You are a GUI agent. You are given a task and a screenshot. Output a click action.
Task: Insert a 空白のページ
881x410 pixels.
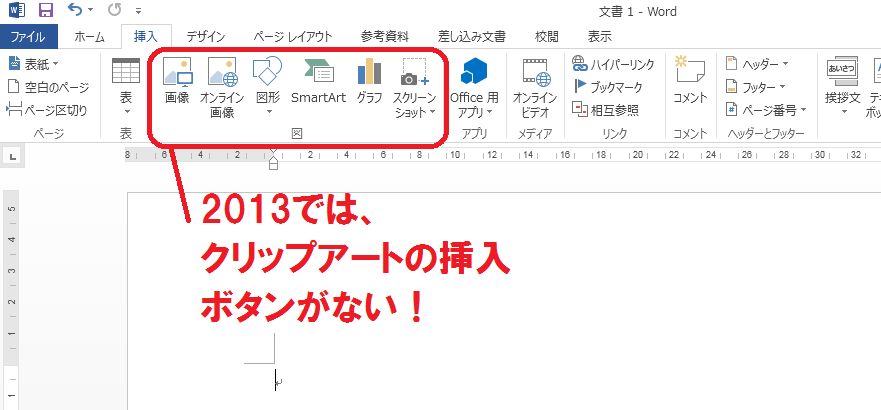coord(48,87)
